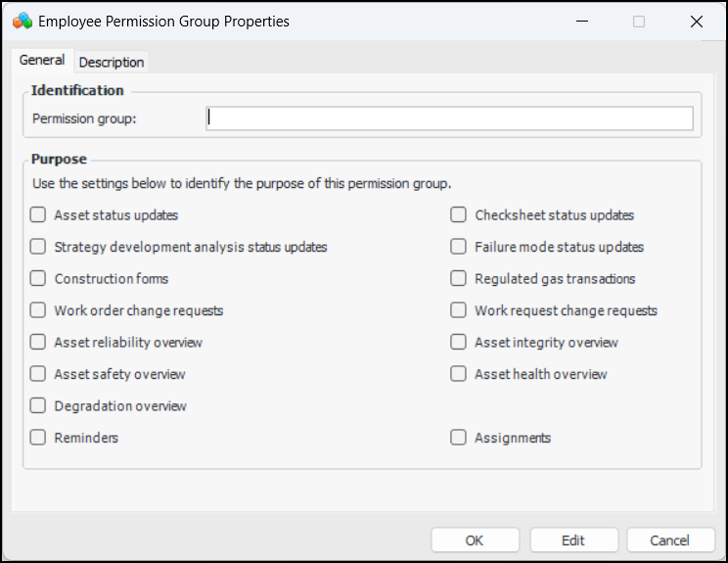Image resolution: width=728 pixels, height=563 pixels.
Task: Enable Regulated gas transactions checkbox
Action: tap(458, 279)
